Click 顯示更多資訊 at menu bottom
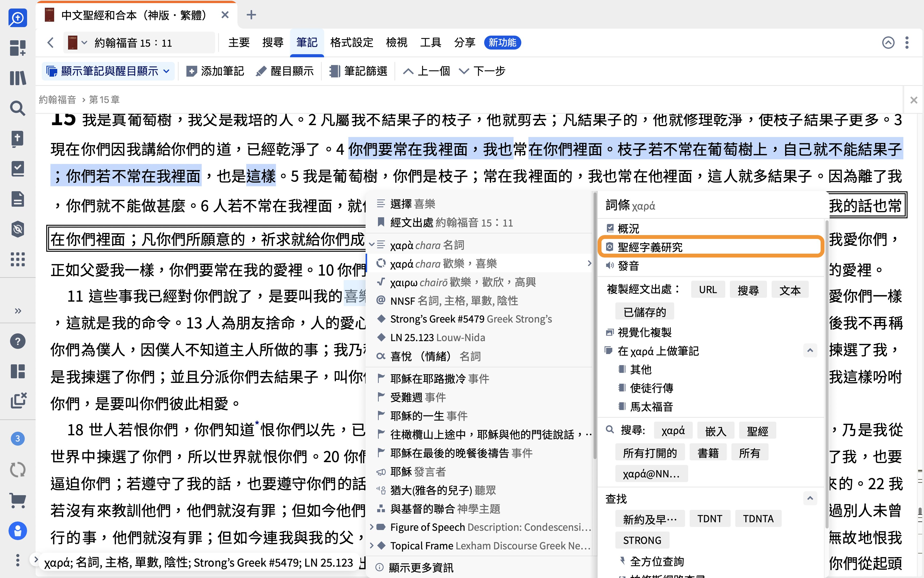This screenshot has height=578, width=924. (x=479, y=567)
